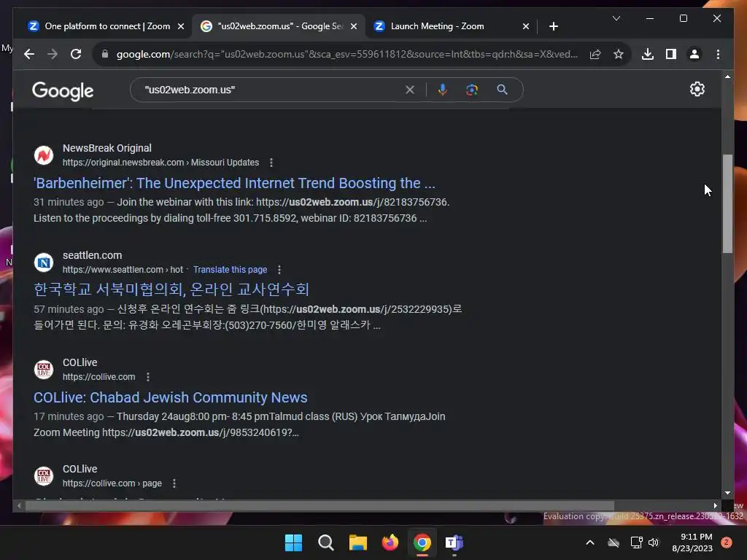This screenshot has width=747, height=560.
Task: Click the vertical scrollbar thumb
Action: tap(727, 204)
